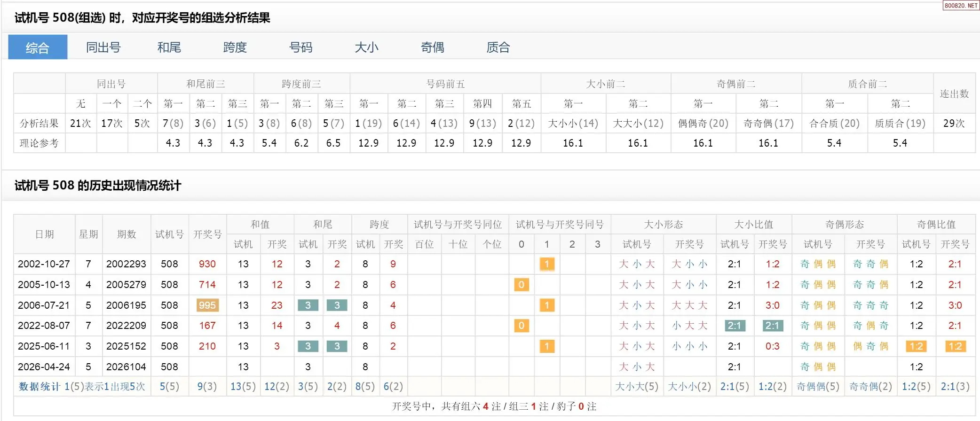Go to the 跨度 tab

click(235, 47)
